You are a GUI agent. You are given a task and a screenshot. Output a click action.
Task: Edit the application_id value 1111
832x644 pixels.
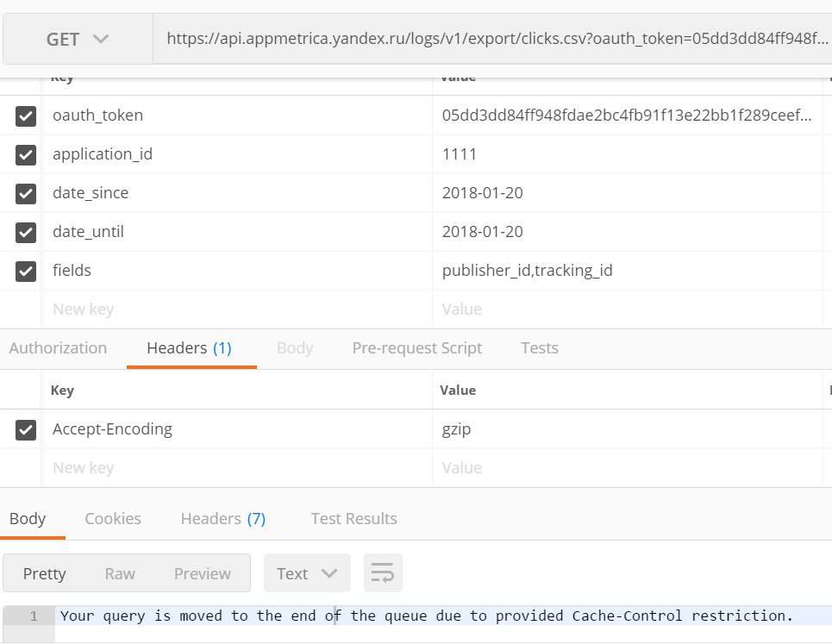[627, 153]
